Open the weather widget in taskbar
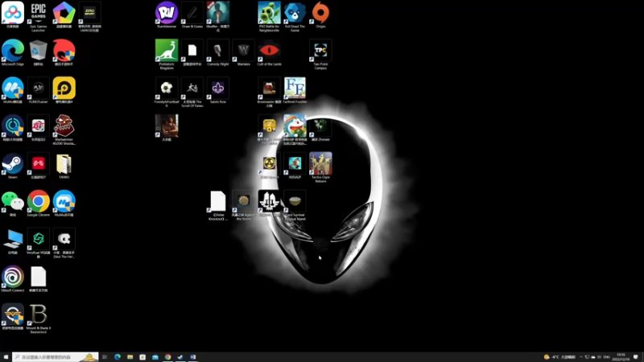644x362 pixels. pyautogui.click(x=559, y=357)
